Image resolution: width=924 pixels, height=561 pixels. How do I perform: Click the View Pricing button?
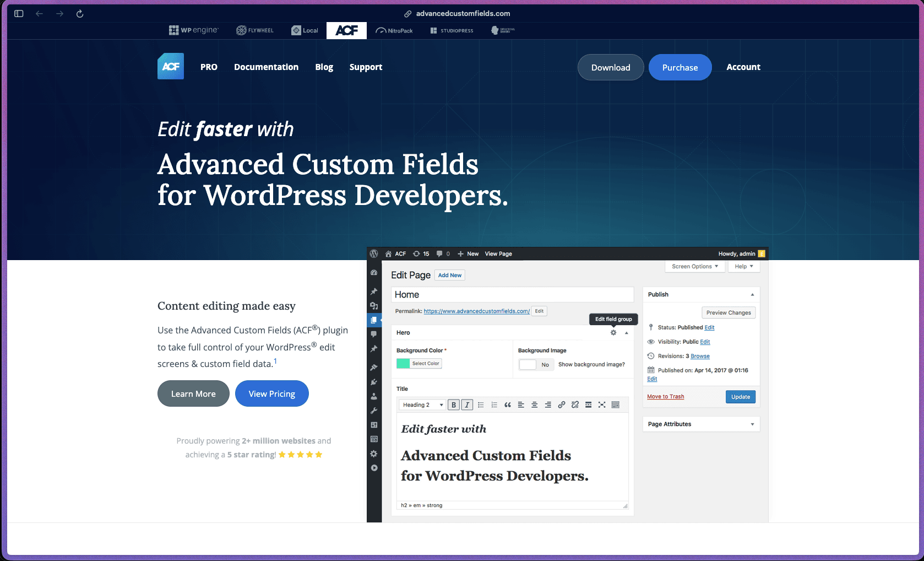(x=272, y=393)
